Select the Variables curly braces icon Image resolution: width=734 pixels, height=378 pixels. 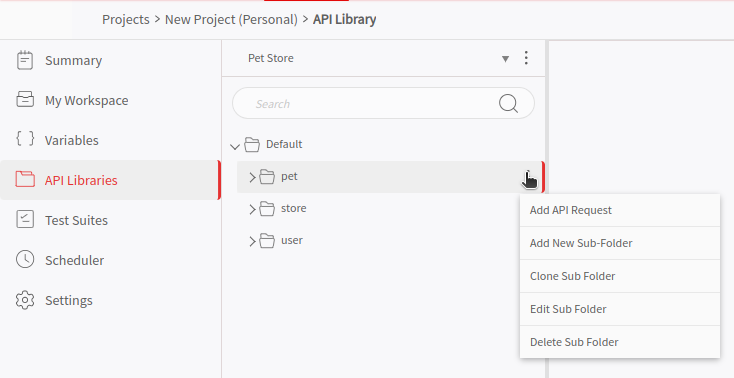[25, 140]
